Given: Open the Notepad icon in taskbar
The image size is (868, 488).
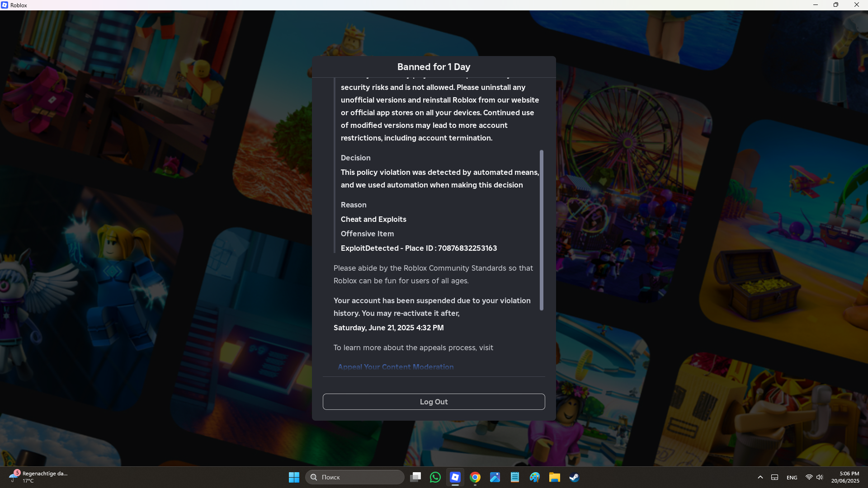Looking at the screenshot, I should [x=515, y=477].
